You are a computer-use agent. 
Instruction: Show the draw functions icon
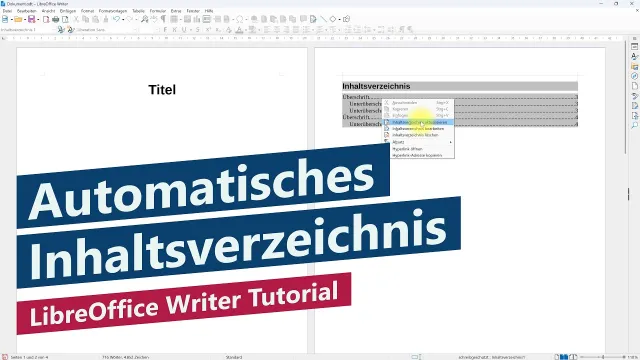tap(347, 19)
